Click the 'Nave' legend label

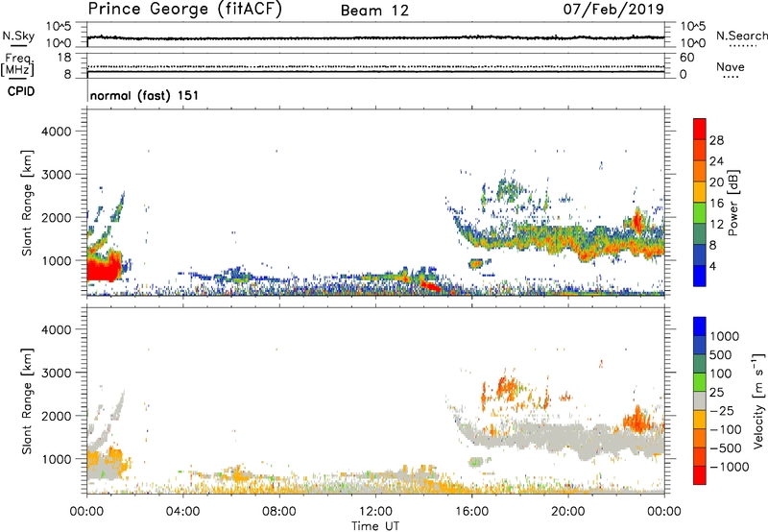pos(731,67)
